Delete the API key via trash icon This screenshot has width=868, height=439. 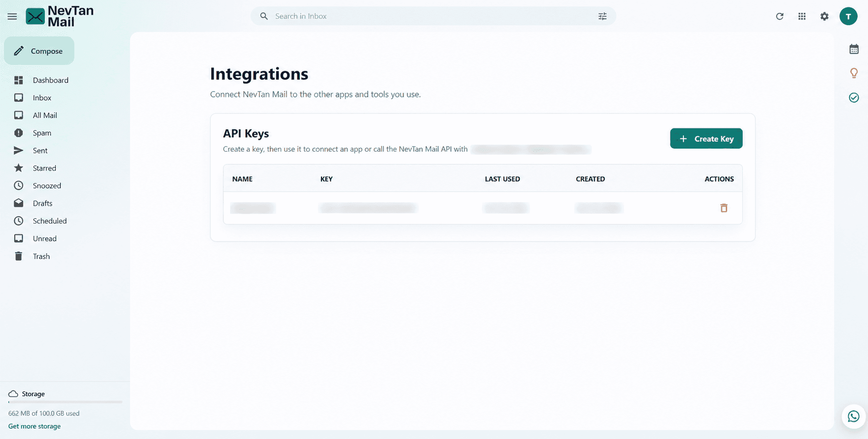click(x=724, y=208)
